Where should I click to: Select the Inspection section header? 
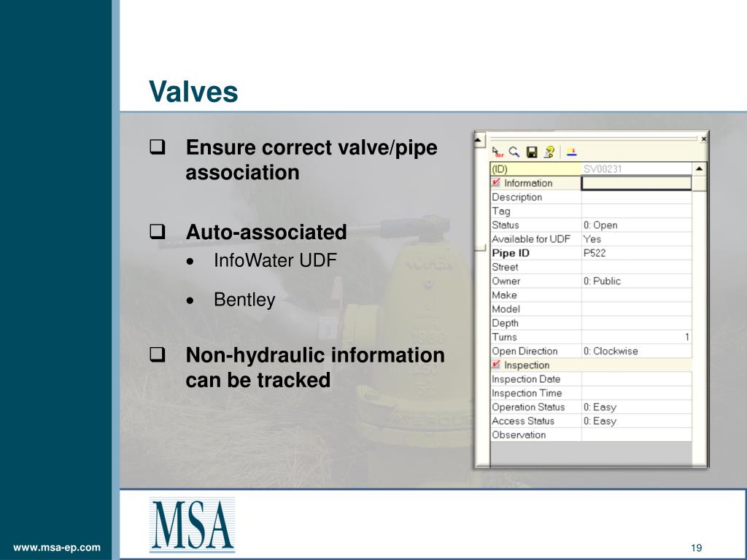(x=591, y=365)
